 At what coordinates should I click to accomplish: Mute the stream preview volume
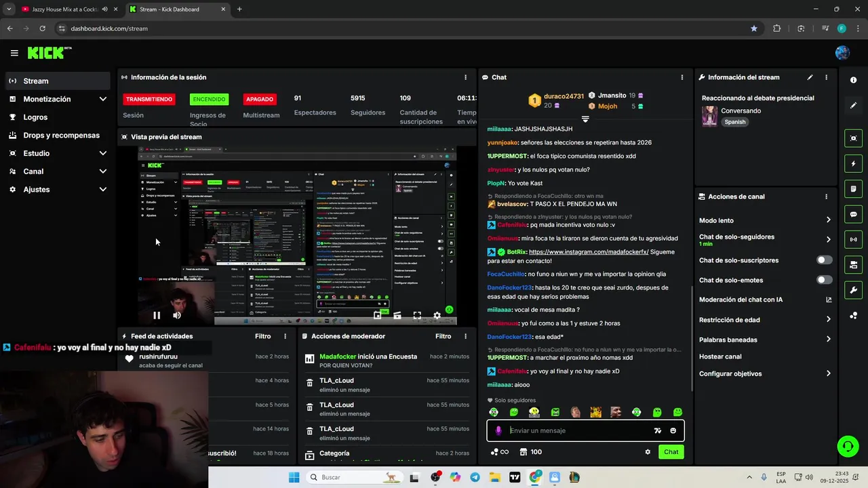(x=177, y=315)
